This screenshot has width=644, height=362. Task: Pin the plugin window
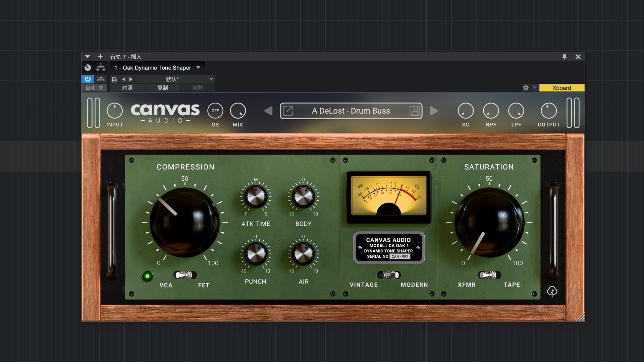click(565, 57)
